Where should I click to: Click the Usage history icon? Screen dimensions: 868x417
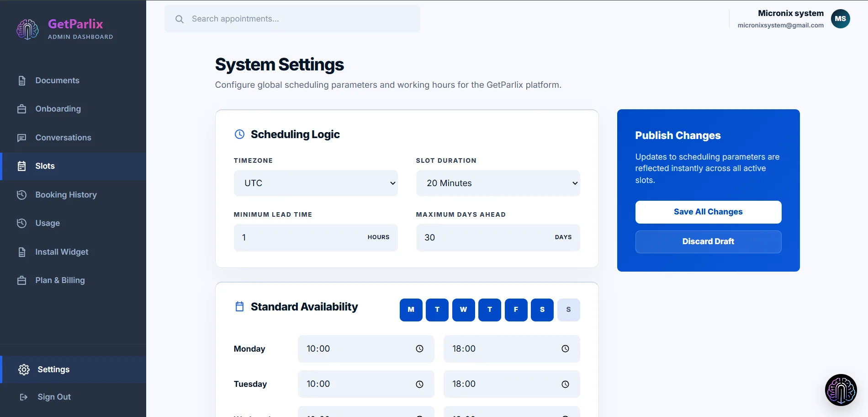21,223
